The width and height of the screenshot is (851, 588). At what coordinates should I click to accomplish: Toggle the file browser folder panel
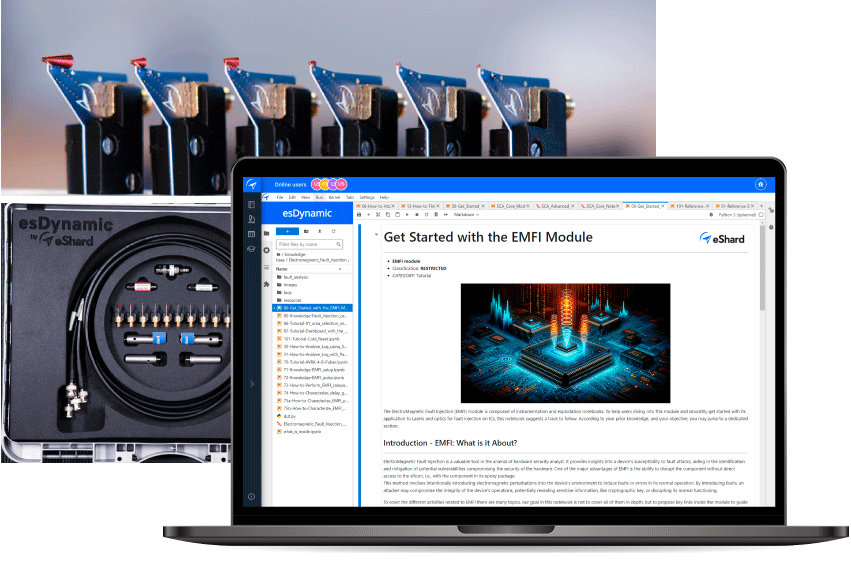point(266,232)
